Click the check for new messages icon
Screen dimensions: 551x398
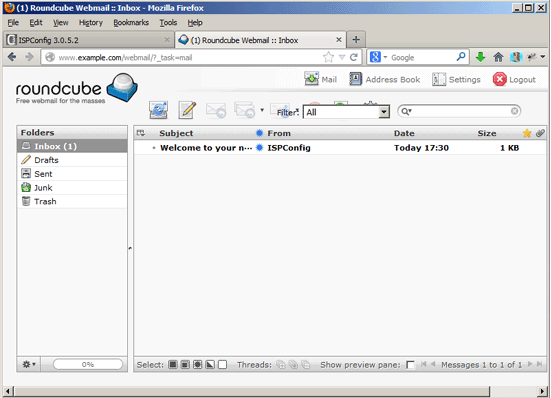[x=158, y=110]
